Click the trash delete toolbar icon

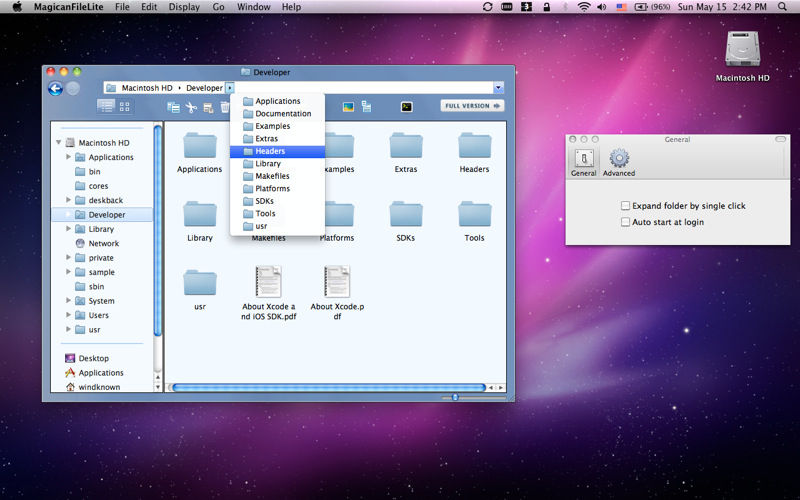click(224, 107)
